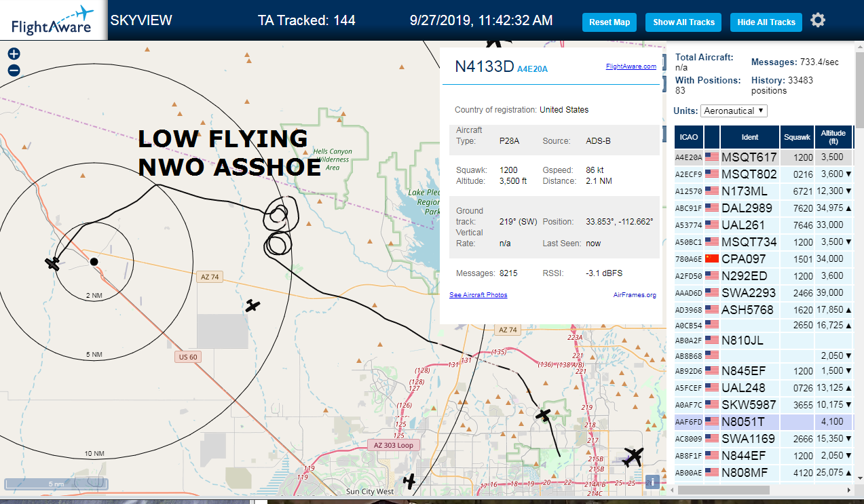
Task: Click Show All Tracks button
Action: pyautogui.click(x=683, y=22)
